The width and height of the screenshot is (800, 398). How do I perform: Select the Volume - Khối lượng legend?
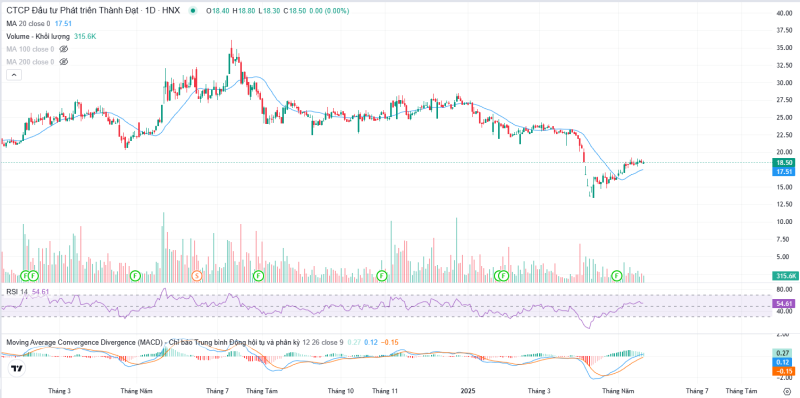(x=38, y=36)
